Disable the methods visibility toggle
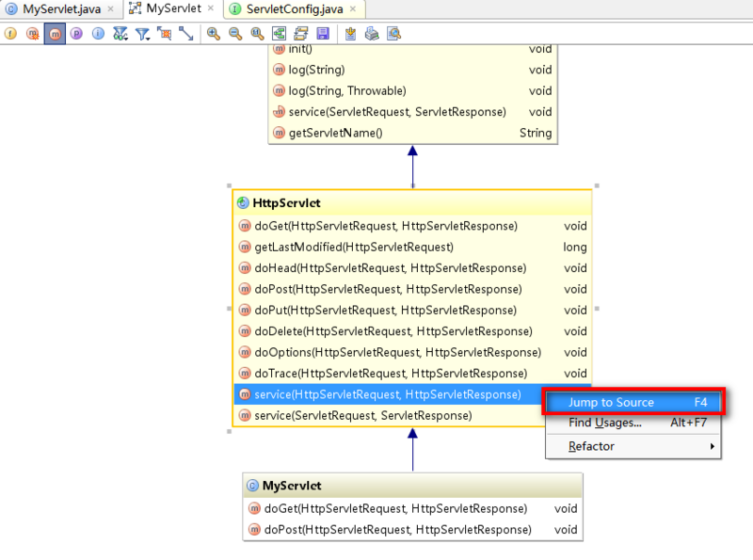The image size is (753, 560). click(x=54, y=34)
